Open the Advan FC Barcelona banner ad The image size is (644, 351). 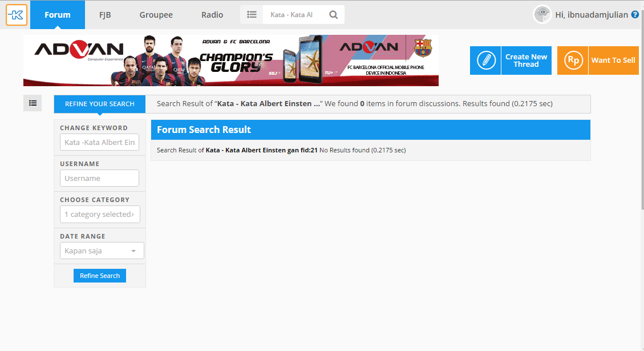click(x=231, y=60)
